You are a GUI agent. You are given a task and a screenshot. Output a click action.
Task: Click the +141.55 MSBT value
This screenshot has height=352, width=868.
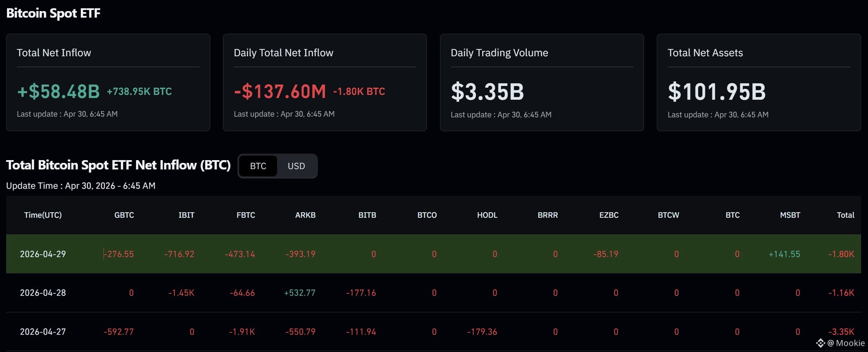click(x=784, y=254)
